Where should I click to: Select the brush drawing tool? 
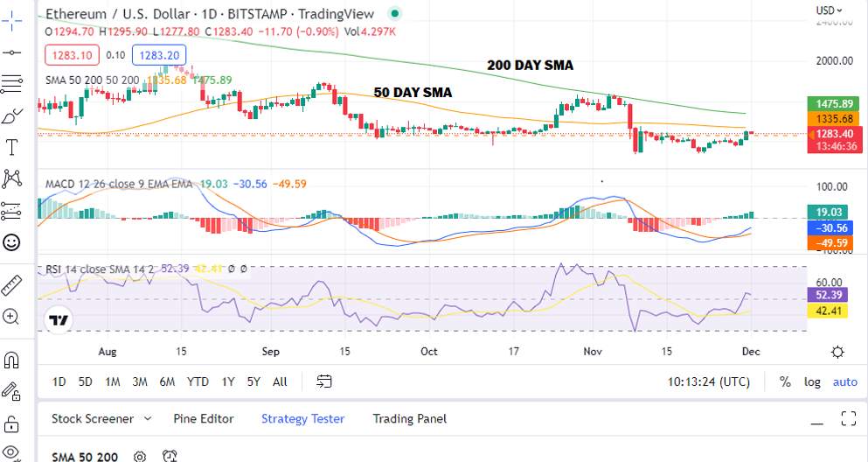point(11,115)
